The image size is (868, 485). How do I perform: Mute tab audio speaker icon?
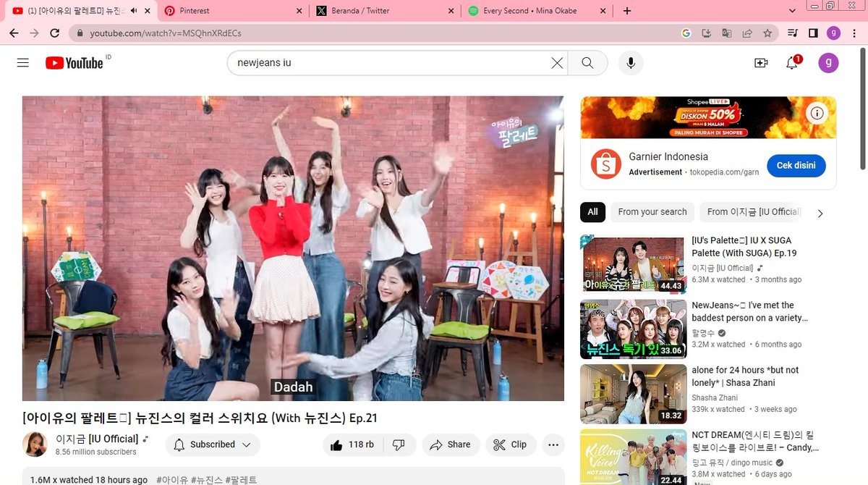click(134, 11)
